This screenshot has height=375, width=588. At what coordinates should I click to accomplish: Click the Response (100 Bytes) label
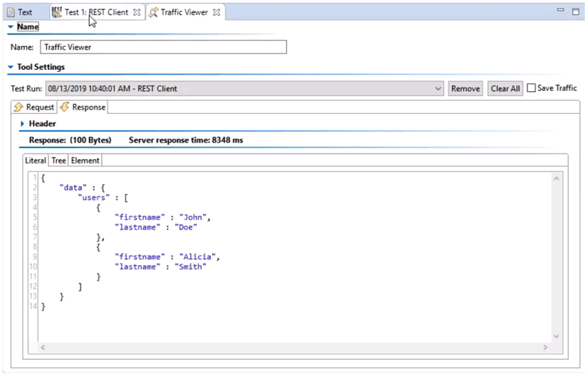coord(70,141)
